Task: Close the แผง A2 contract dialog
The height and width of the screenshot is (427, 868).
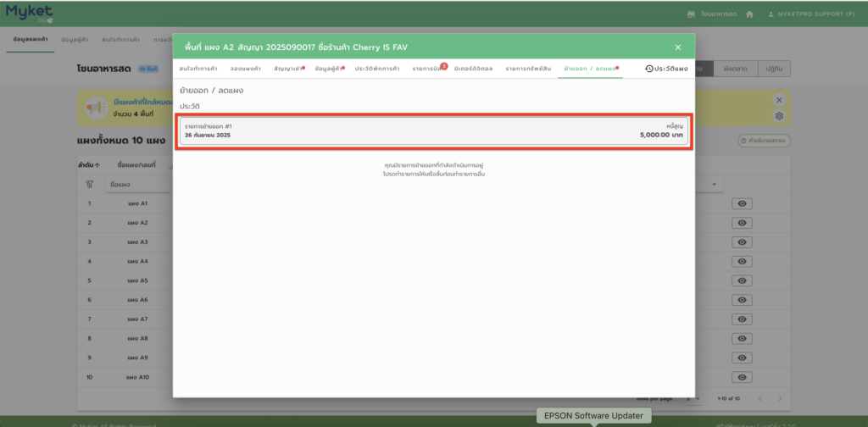Action: 677,47
